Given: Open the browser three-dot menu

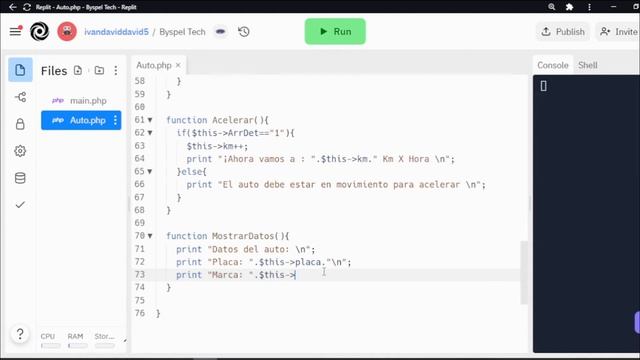Looking at the screenshot, I should click(x=589, y=7).
